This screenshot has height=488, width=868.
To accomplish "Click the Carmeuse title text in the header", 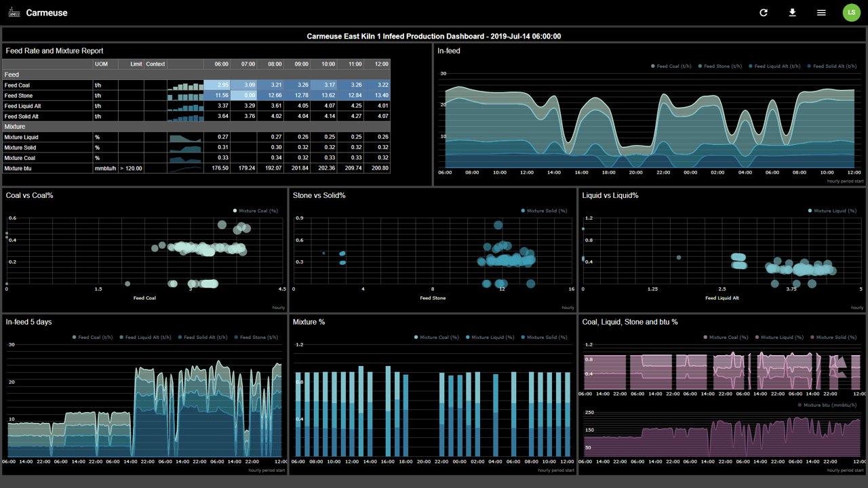I will tap(47, 13).
